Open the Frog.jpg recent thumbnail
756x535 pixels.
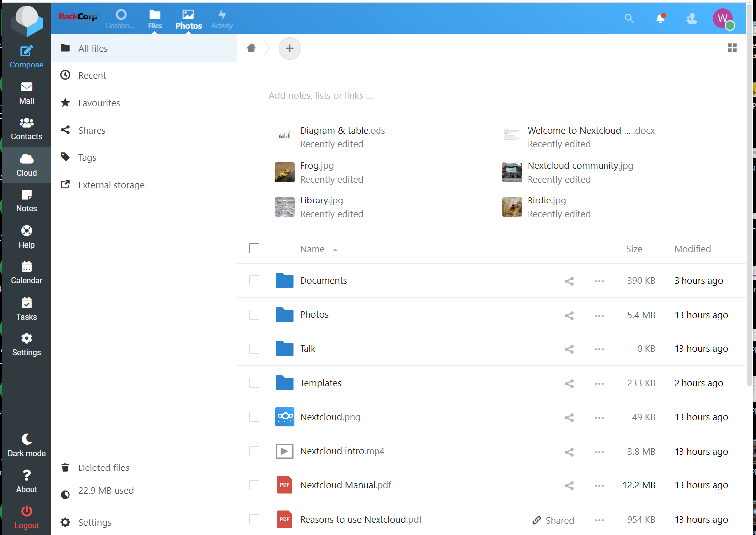(285, 172)
